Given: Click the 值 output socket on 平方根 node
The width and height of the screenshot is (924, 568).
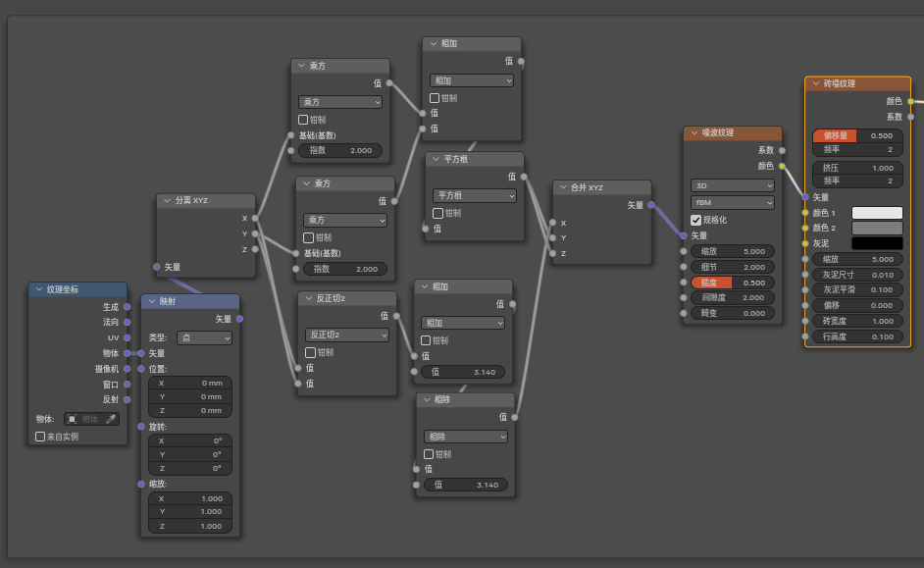Looking at the screenshot, I should click(524, 177).
